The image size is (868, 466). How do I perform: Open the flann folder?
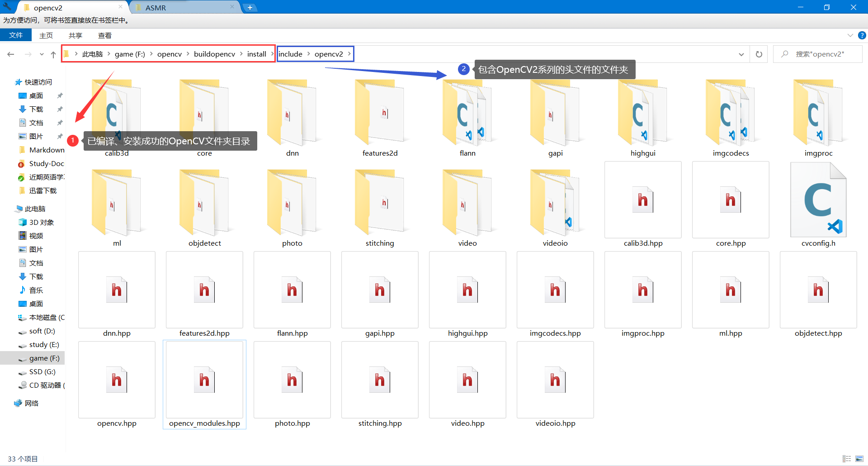pos(467,118)
